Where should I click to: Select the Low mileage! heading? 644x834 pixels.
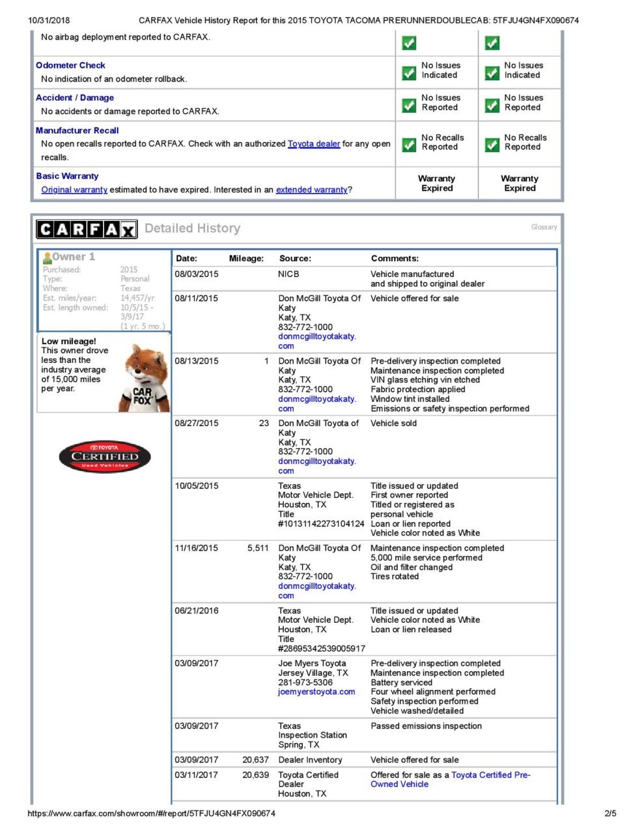(x=68, y=341)
